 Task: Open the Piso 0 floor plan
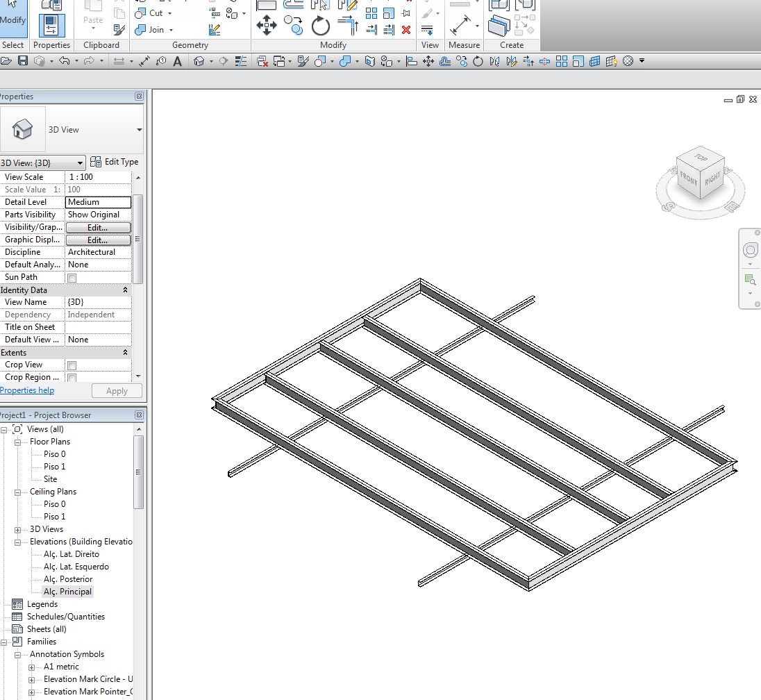pyautogui.click(x=54, y=454)
